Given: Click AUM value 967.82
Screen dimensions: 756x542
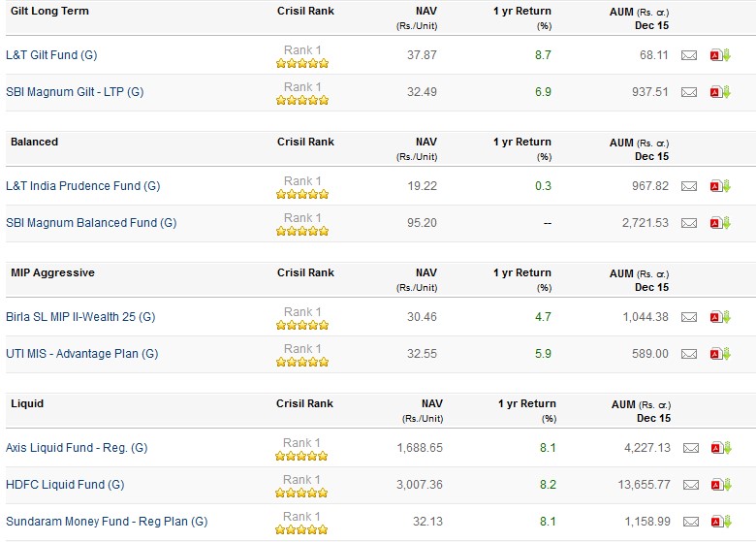Looking at the screenshot, I should [650, 185].
